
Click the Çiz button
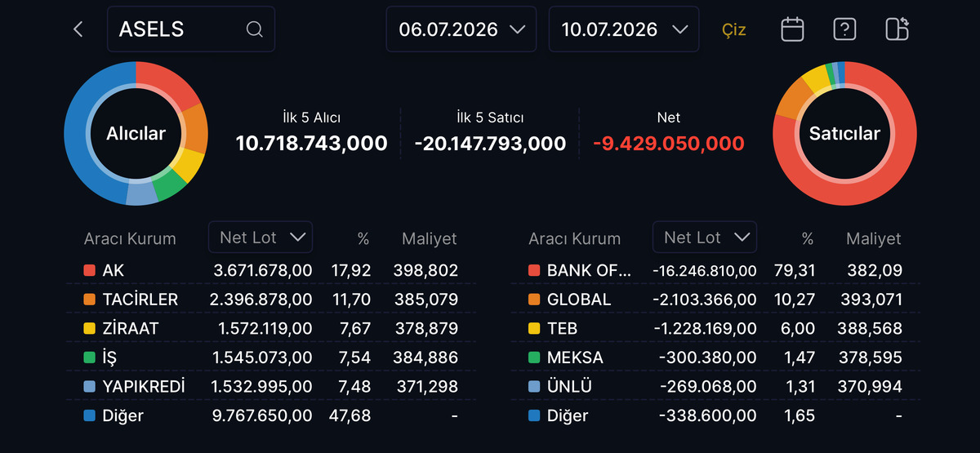tap(734, 30)
